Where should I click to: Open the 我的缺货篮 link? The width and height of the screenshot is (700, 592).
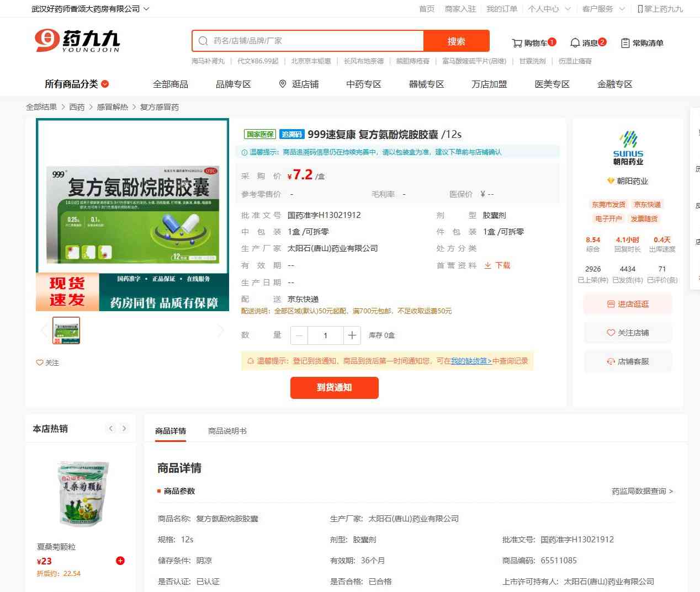(471, 361)
